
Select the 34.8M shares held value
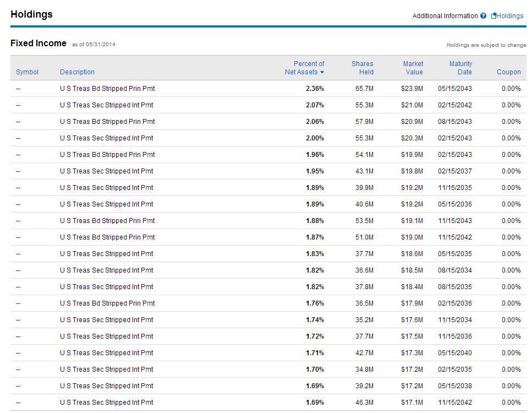(364, 369)
